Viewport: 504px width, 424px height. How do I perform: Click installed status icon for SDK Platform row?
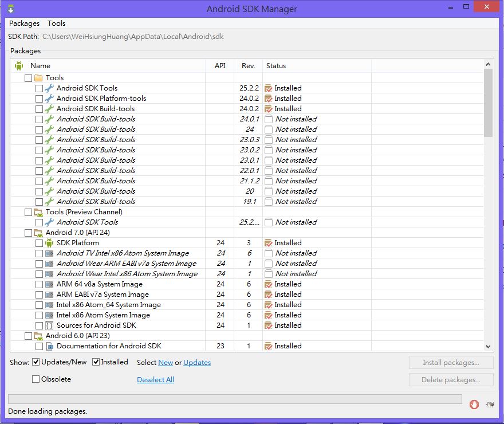[x=269, y=243]
